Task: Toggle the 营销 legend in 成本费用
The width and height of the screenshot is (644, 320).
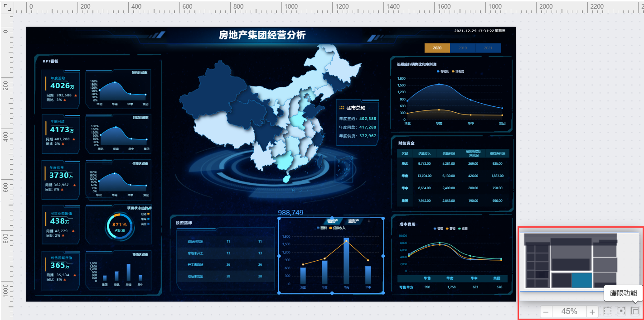Action: [451, 229]
